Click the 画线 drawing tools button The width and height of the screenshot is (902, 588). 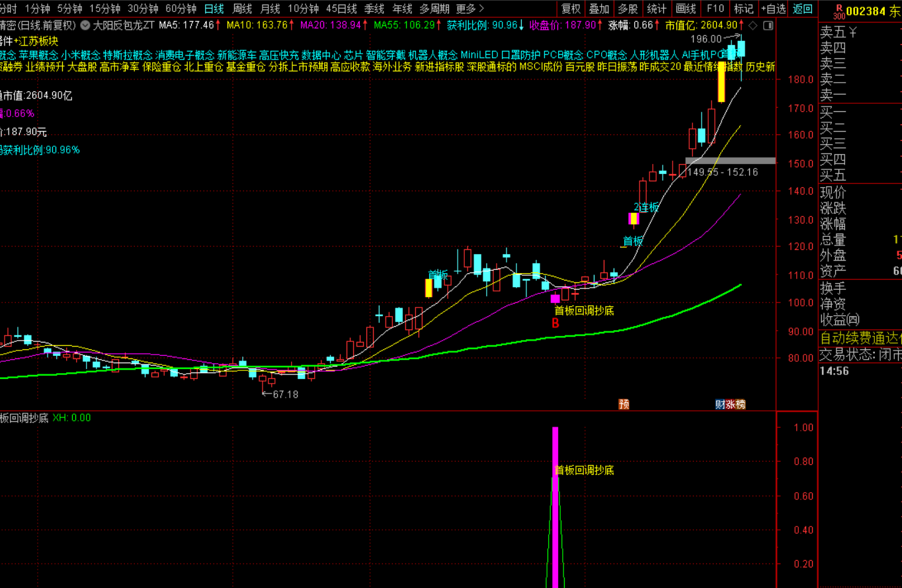pos(686,9)
